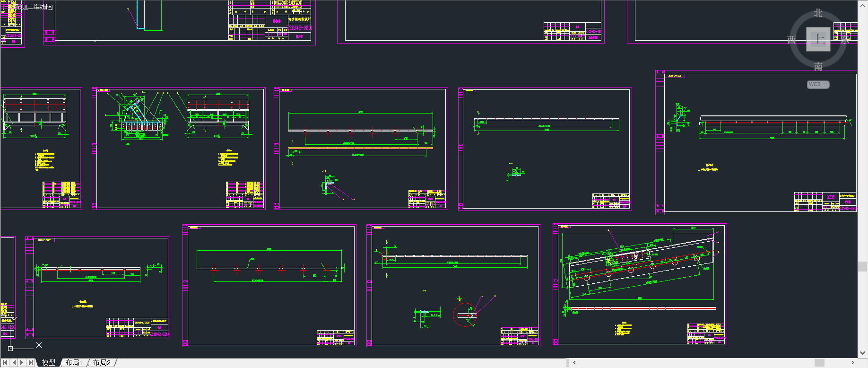Image resolution: width=868 pixels, height=368 pixels.
Task: Click the horizontal scrollbar left arrow
Action: 574,363
